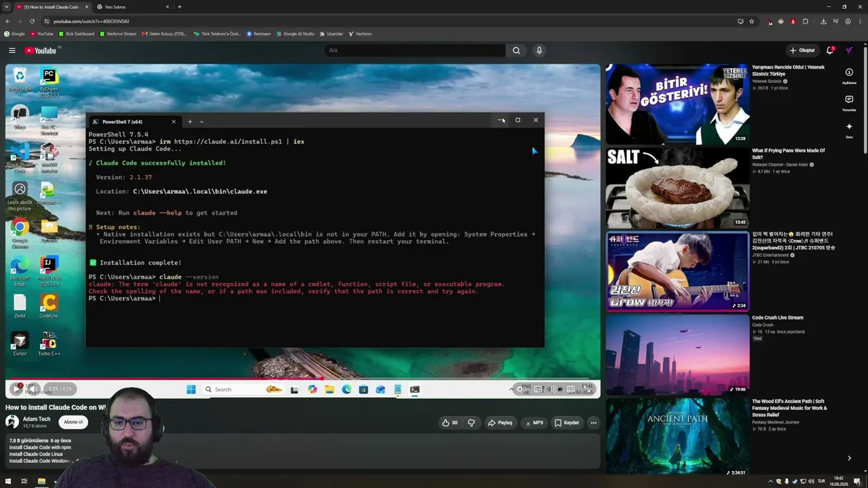Focus the YouTube Ara search box

tap(414, 50)
